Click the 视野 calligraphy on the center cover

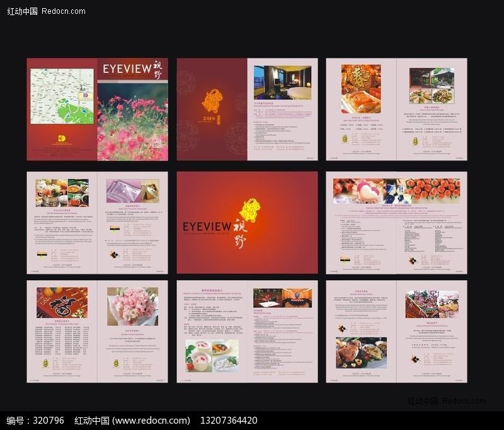(x=241, y=233)
